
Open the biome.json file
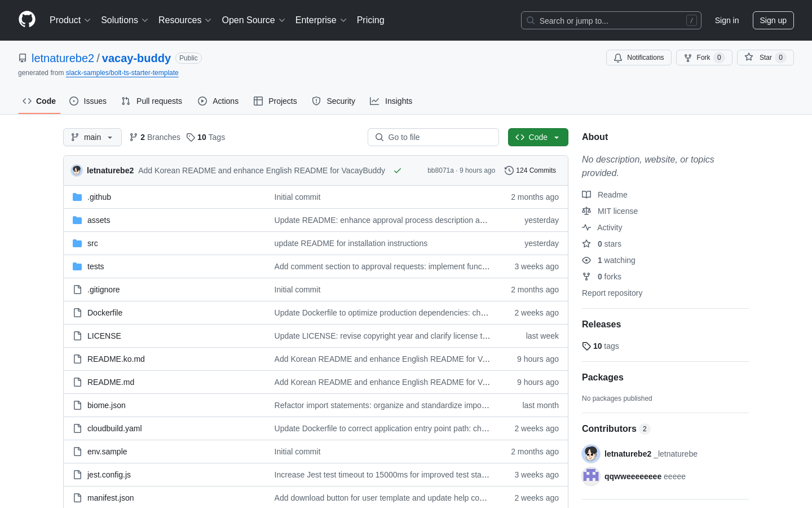pyautogui.click(x=107, y=405)
